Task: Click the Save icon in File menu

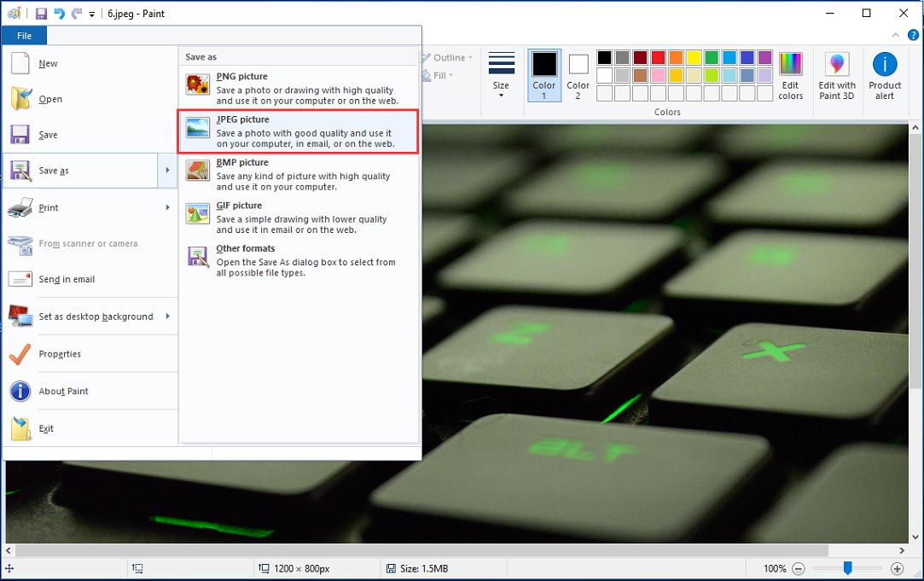Action: click(20, 135)
